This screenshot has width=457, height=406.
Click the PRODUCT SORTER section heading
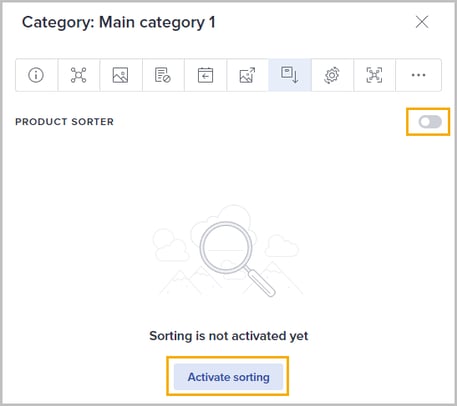tap(65, 122)
